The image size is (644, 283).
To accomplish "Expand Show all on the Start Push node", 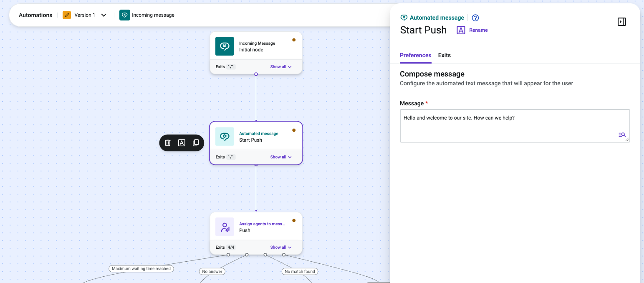I will click(x=281, y=157).
